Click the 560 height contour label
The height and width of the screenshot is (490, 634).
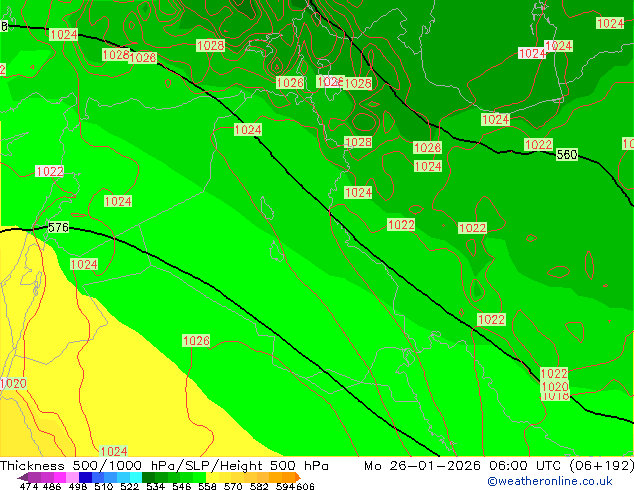coord(566,154)
